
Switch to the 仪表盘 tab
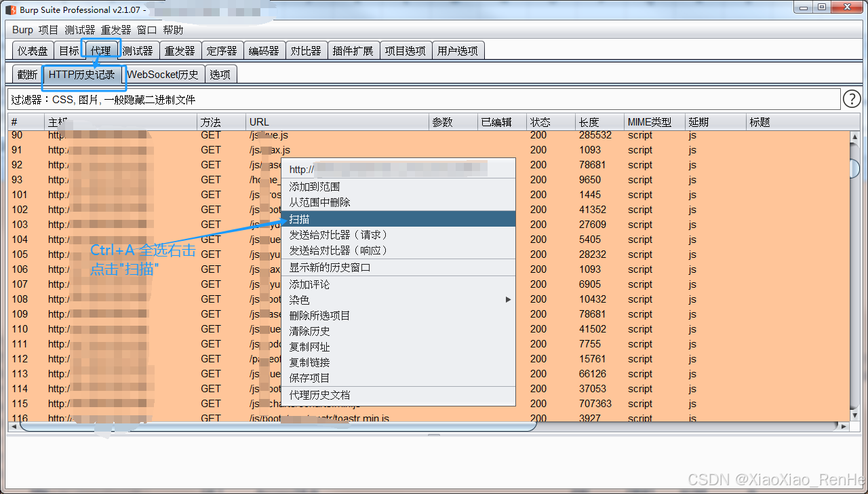[x=33, y=51]
